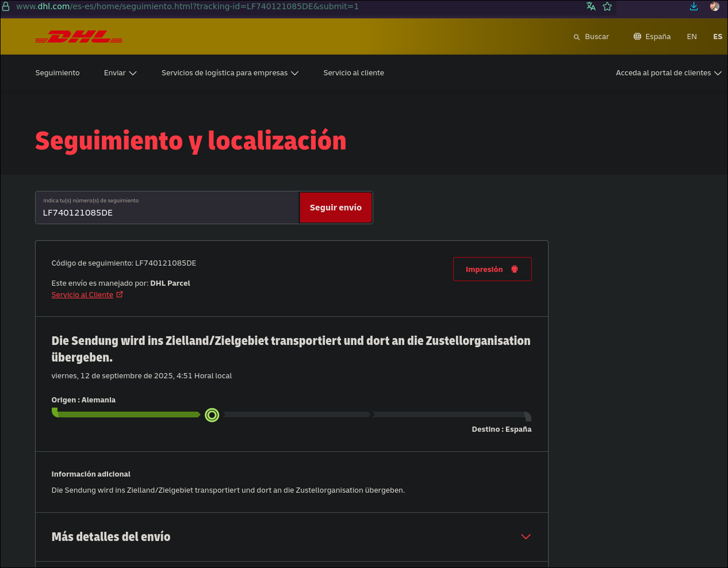Switch language to EN
Image resolution: width=728 pixels, height=568 pixels.
click(692, 37)
